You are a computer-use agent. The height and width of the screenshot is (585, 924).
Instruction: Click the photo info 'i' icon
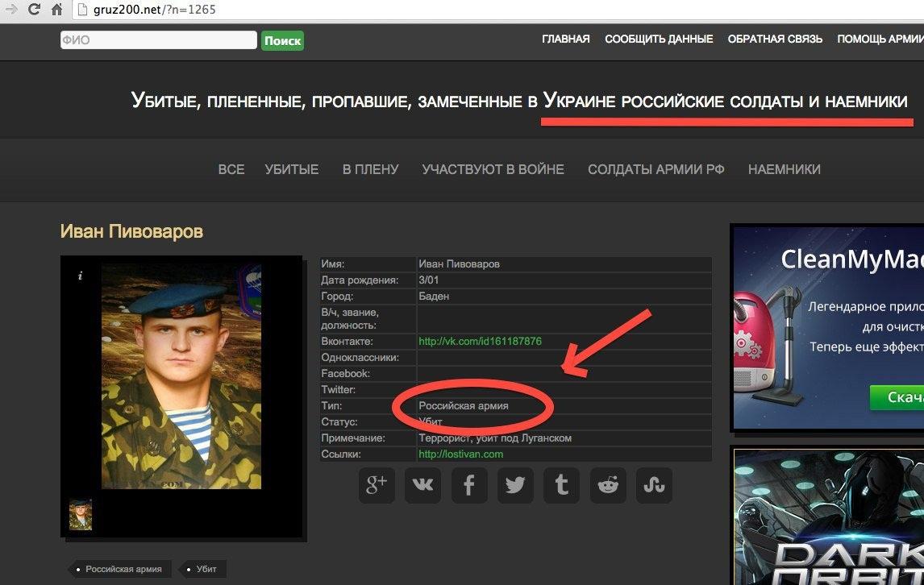[x=80, y=276]
